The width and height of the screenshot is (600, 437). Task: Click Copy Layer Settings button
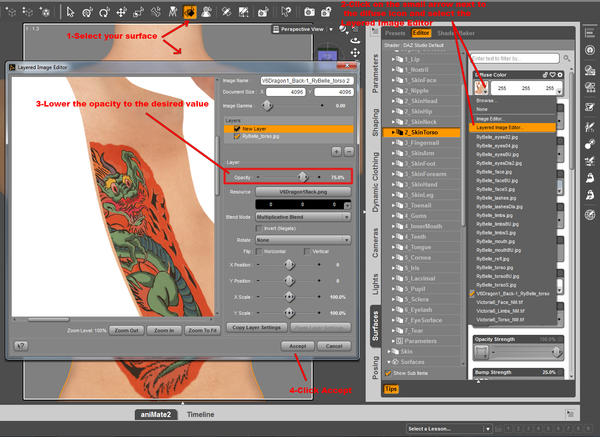coord(256,328)
